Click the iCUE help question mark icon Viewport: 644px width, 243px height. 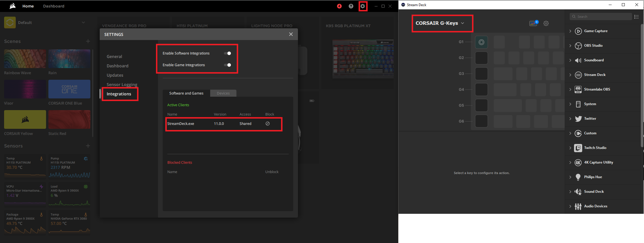(351, 6)
